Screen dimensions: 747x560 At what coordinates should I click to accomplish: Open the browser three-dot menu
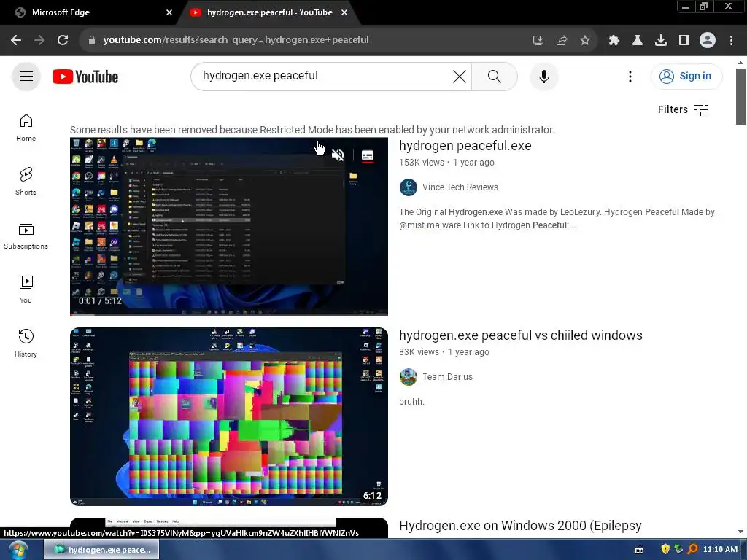tap(731, 41)
